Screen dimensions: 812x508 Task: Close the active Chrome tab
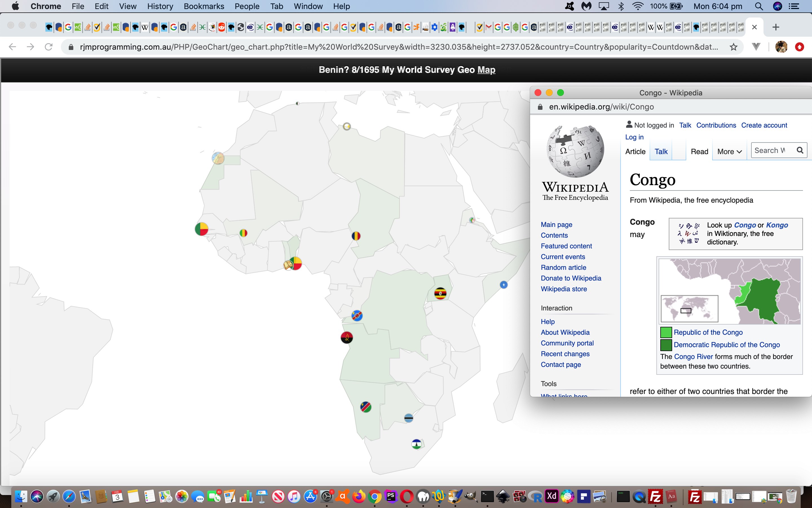coord(754,27)
